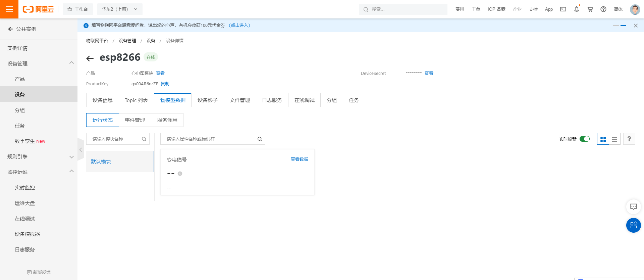Screen dimensions: 644x280
Task: Switch to list view
Action: click(614, 139)
